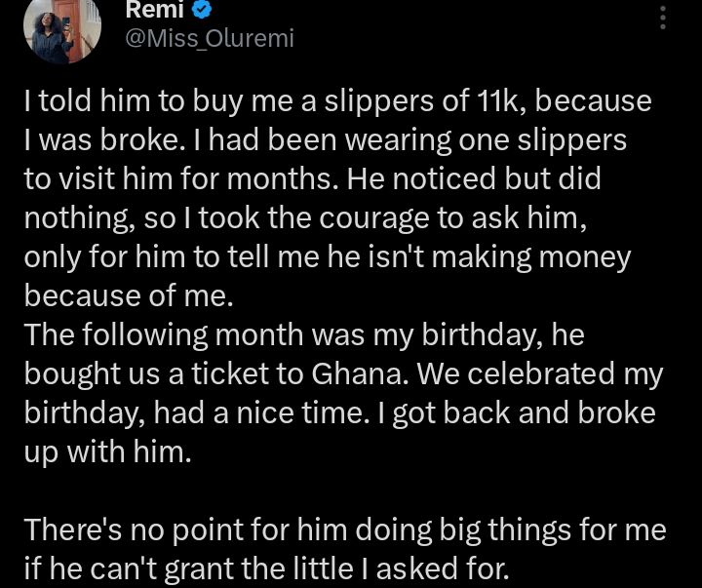Click the display name Remi
Image resolution: width=702 pixels, height=588 pixels.
155,11
